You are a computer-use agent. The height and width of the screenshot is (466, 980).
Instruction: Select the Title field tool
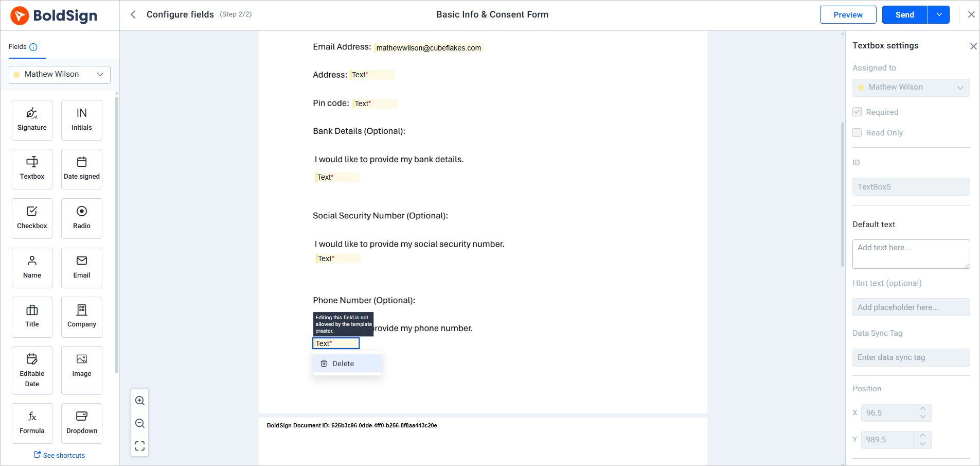point(32,317)
